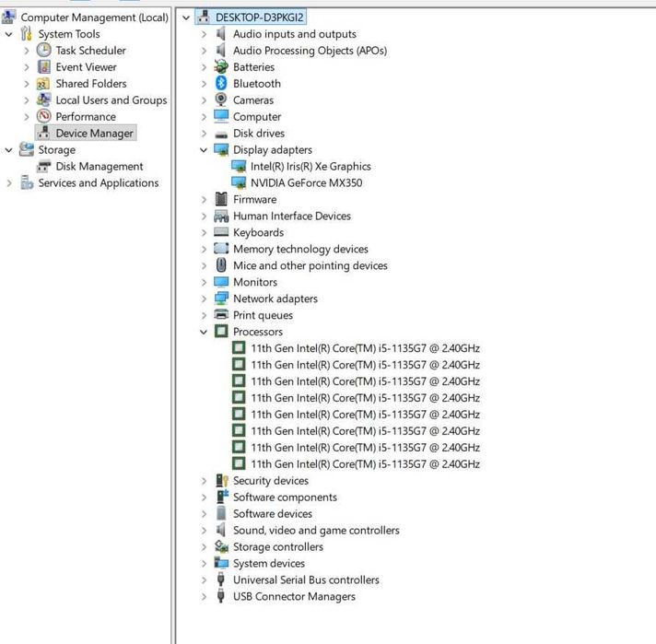Click the Device Manager icon in left tree

click(x=43, y=133)
